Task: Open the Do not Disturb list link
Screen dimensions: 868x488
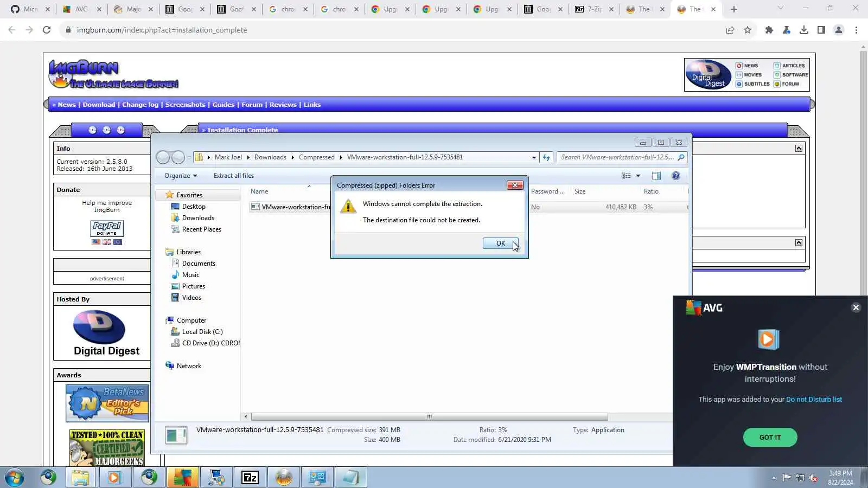Action: pos(814,400)
